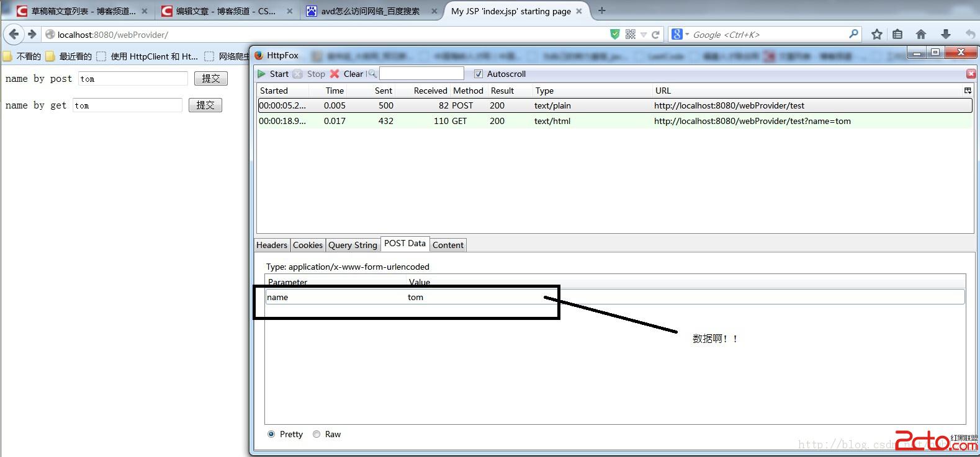Click the HttpFox filter search field

click(421, 74)
